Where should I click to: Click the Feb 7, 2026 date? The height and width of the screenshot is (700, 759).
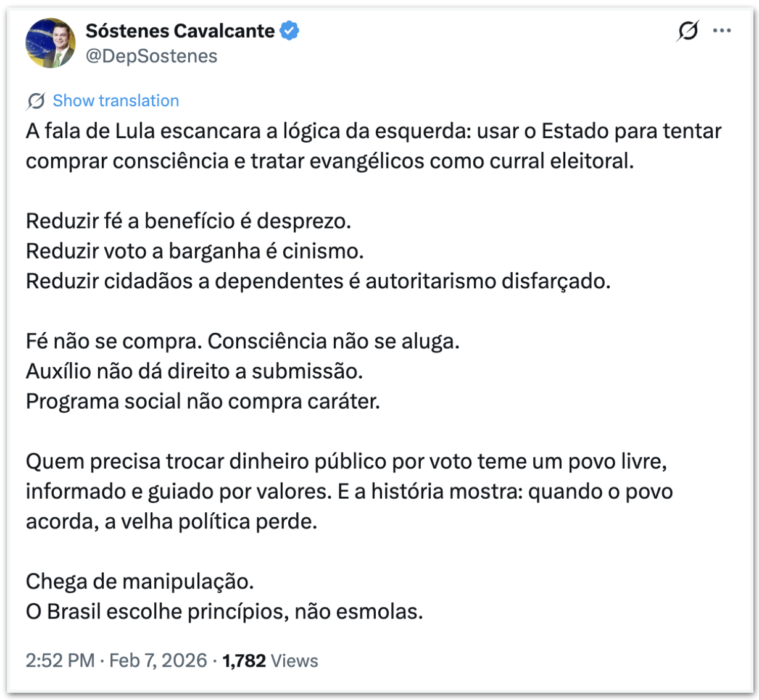(158, 660)
